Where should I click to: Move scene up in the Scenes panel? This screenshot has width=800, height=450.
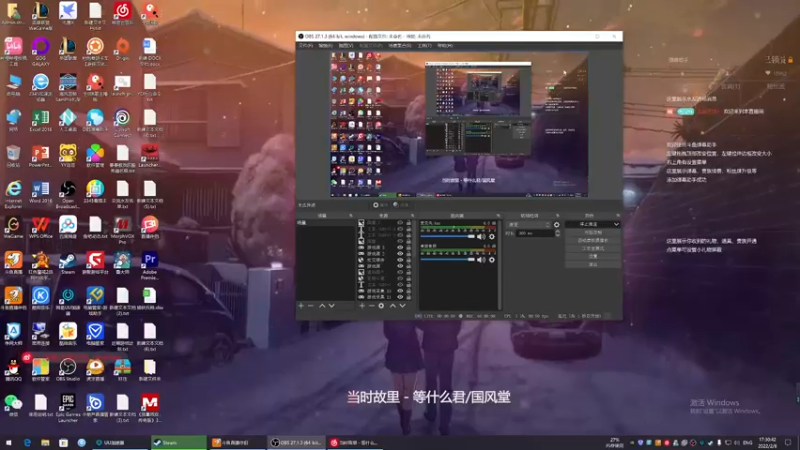[x=322, y=306]
